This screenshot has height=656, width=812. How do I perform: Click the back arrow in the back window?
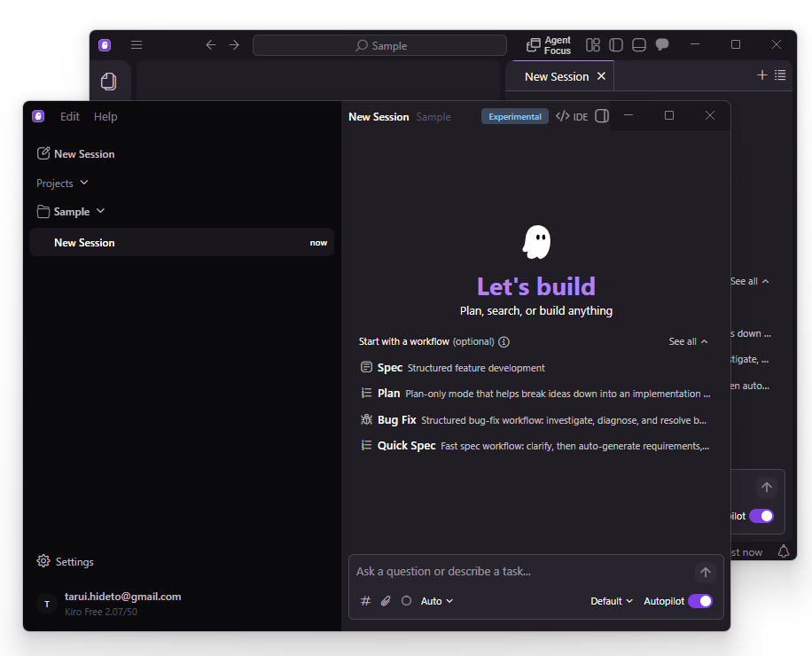[211, 45]
